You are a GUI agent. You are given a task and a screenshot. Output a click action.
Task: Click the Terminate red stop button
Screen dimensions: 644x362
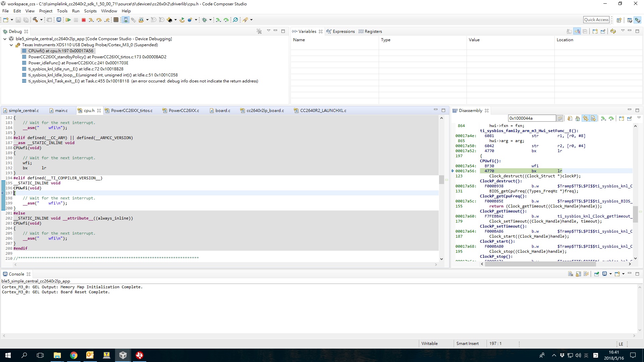coord(84,20)
